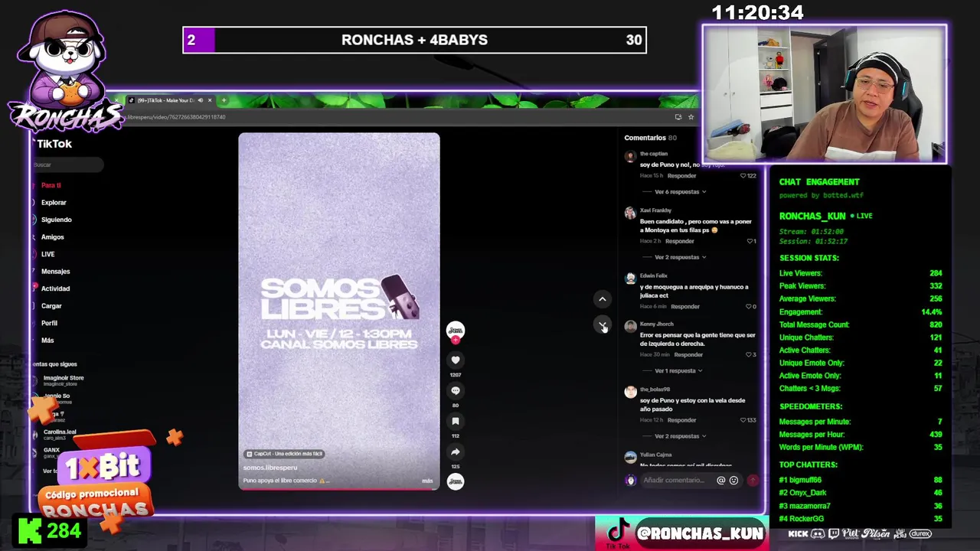Mute the TikTok tab audio speaker icon
Screen dimensions: 980x551
point(201,100)
